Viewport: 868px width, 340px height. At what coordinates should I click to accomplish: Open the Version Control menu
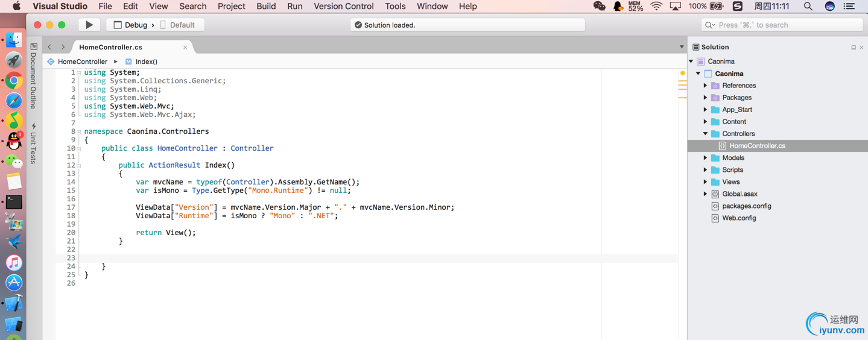[x=344, y=6]
